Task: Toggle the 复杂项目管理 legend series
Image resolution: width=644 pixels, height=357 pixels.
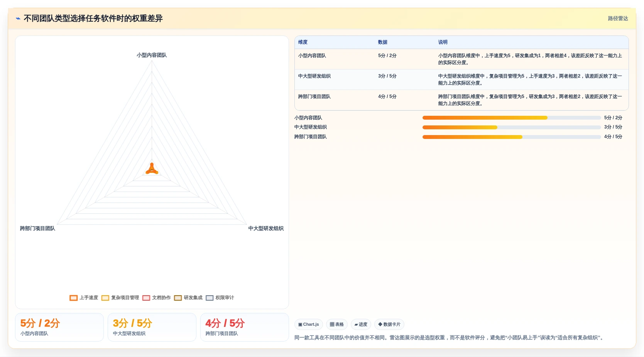Action: 120,298
